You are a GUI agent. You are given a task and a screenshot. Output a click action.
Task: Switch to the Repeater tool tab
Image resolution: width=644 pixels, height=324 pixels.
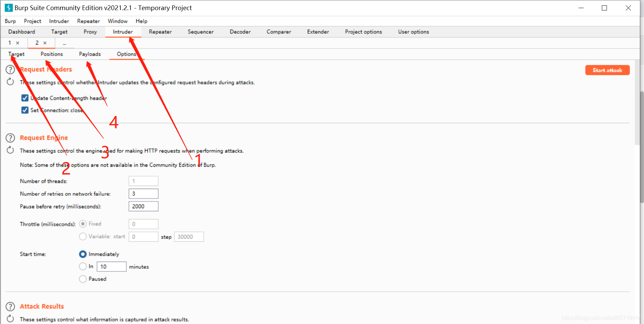pos(160,32)
